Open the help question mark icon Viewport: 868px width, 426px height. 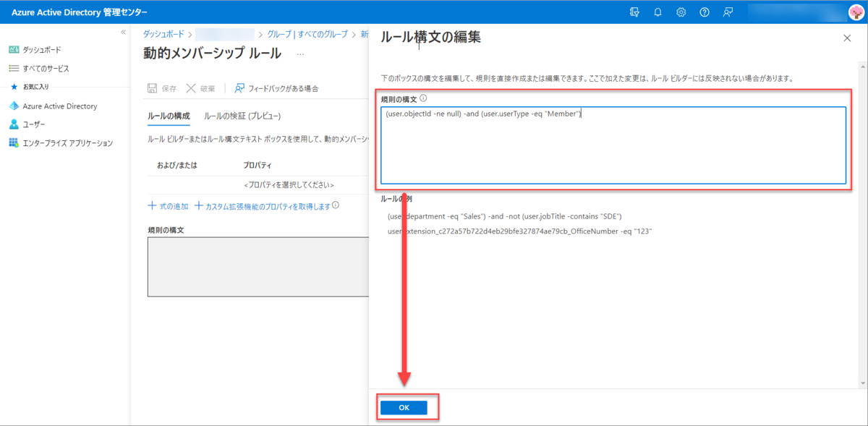coord(705,12)
